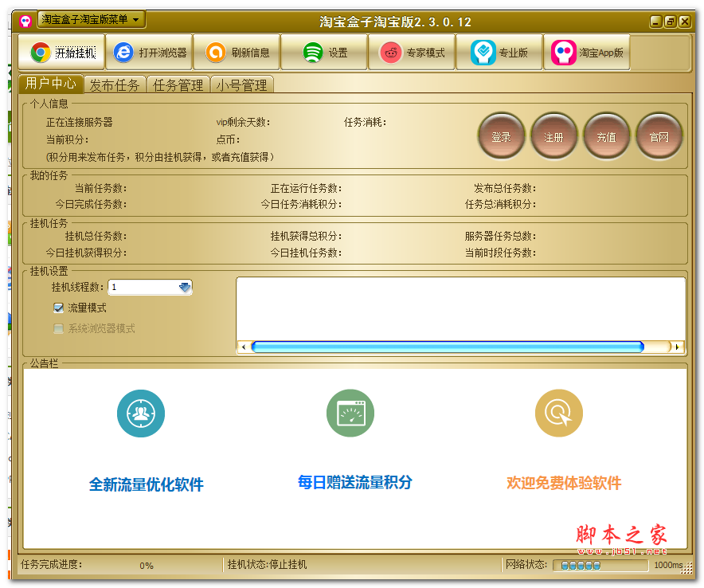Click the log scrollbar left arrow
This screenshot has height=588, width=704.
tap(244, 347)
